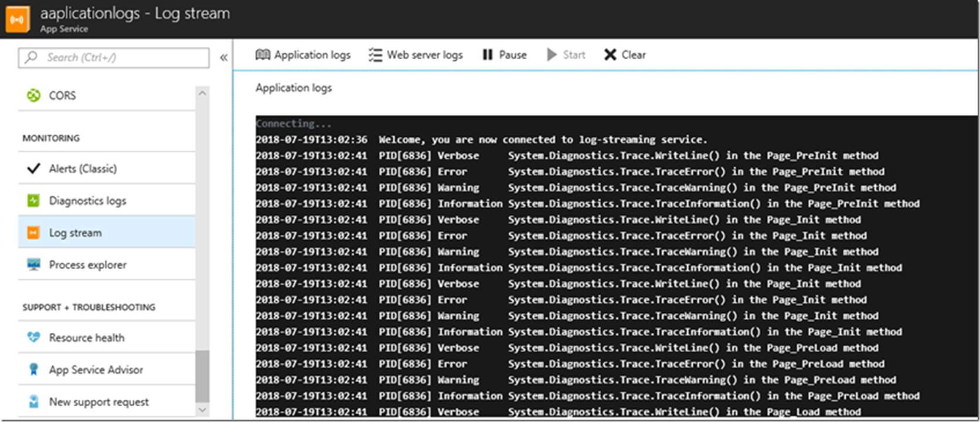Click the Clear X icon
Screen dimensions: 980x422
click(610, 55)
